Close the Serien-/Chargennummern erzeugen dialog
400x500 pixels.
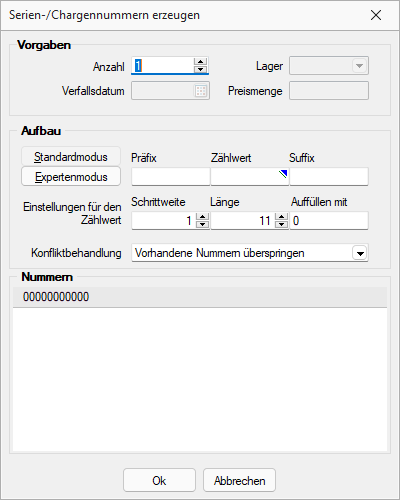376,15
